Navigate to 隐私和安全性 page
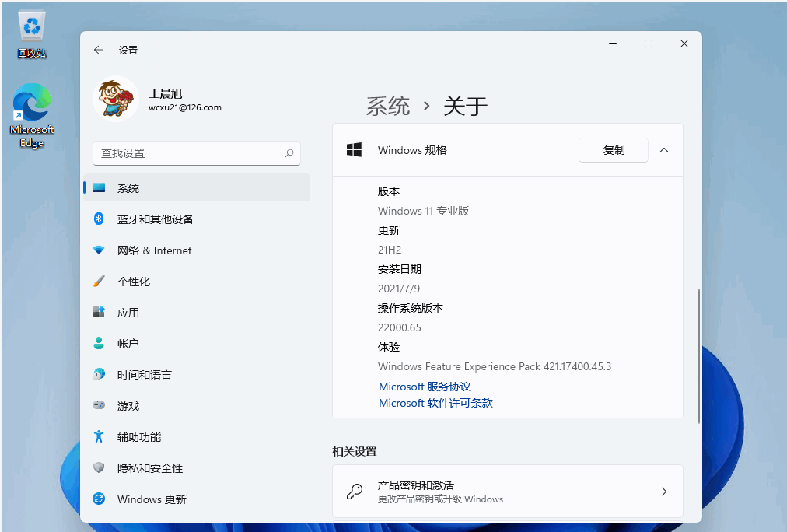The image size is (787, 532). [150, 468]
